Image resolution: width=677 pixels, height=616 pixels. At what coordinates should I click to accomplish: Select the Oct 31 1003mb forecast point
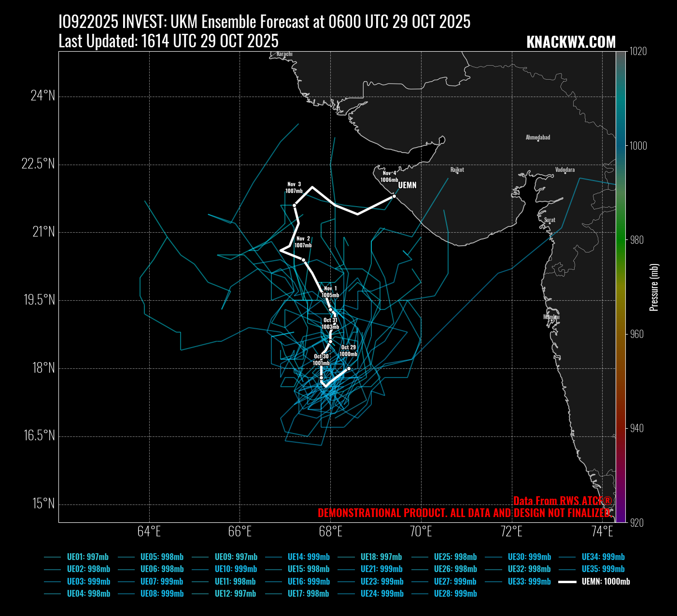coord(330,341)
